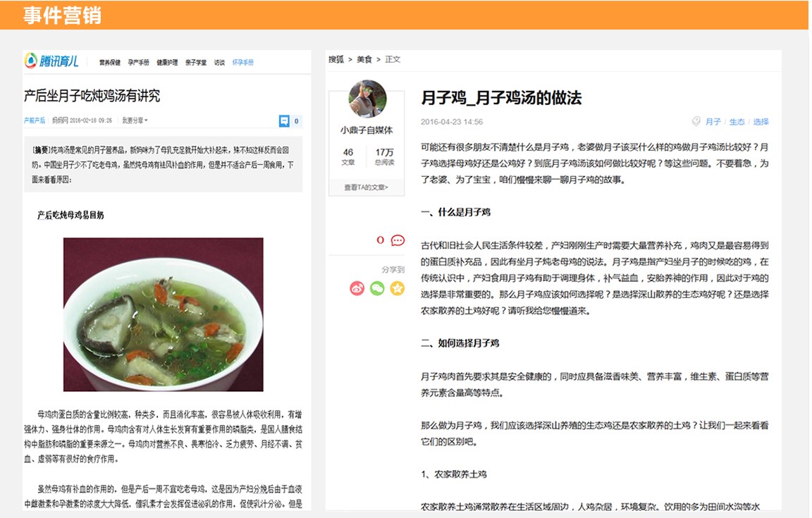Click the chicken soup bowl photo
This screenshot has height=518, width=812.
pos(163,314)
